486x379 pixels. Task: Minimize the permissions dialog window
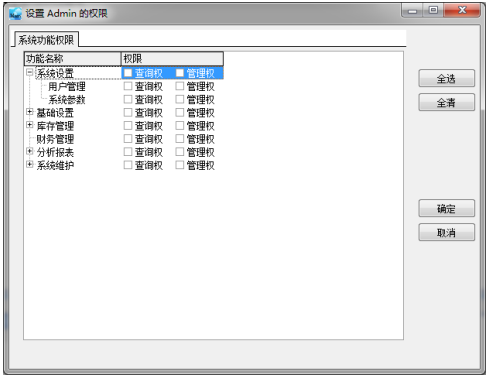[413, 11]
